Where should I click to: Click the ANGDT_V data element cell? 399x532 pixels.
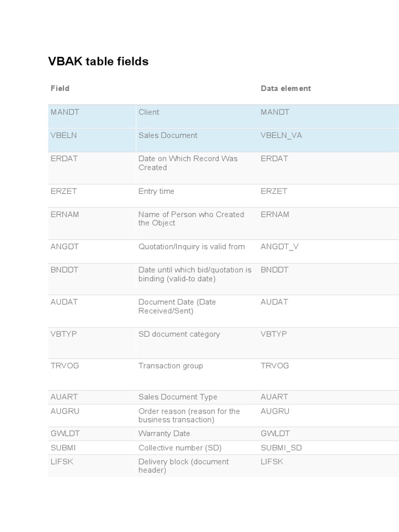(x=280, y=247)
